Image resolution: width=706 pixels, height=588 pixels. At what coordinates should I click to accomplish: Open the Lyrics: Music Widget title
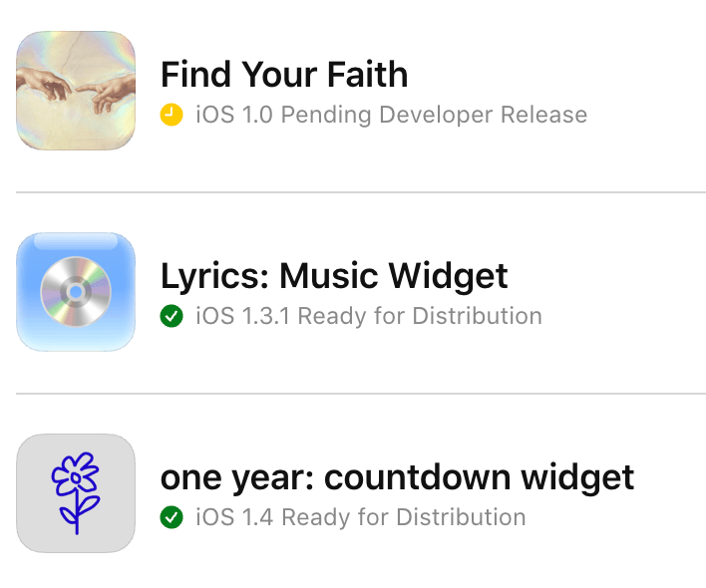click(334, 276)
